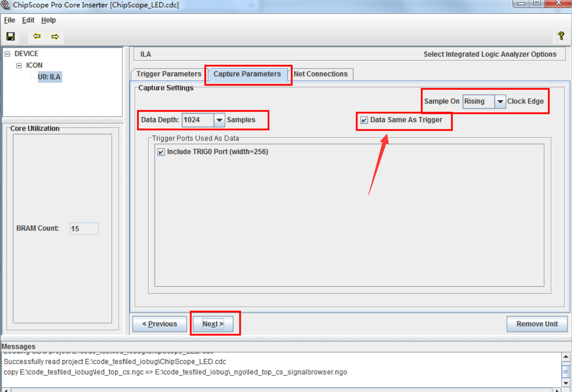Click the DEVICE label in tree
Screen dimensions: 572x392
pos(26,54)
